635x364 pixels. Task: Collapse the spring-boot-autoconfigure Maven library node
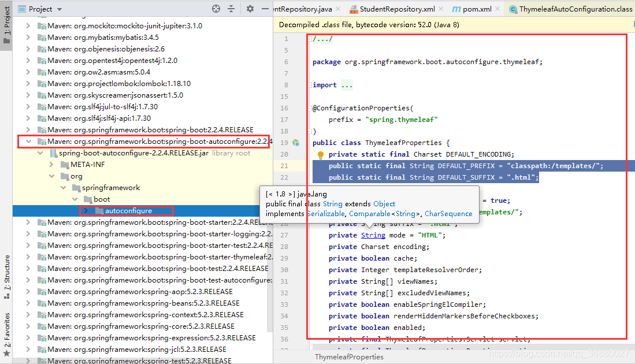pos(28,142)
